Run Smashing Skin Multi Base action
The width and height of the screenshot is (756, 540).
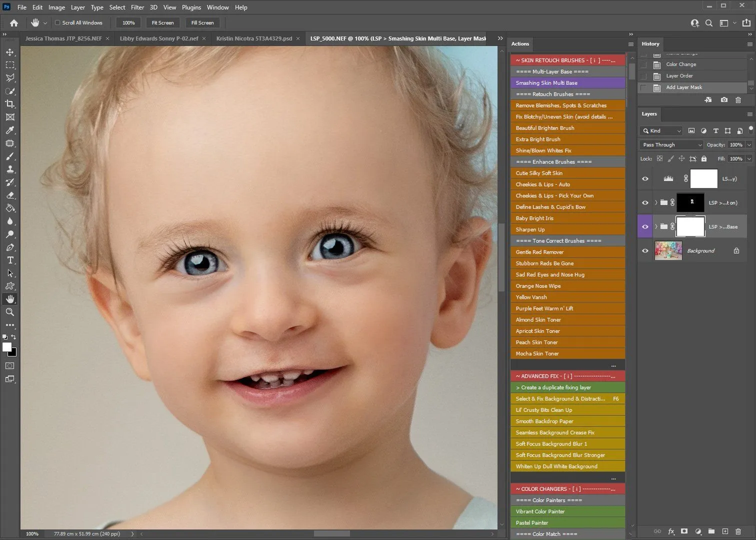568,83
